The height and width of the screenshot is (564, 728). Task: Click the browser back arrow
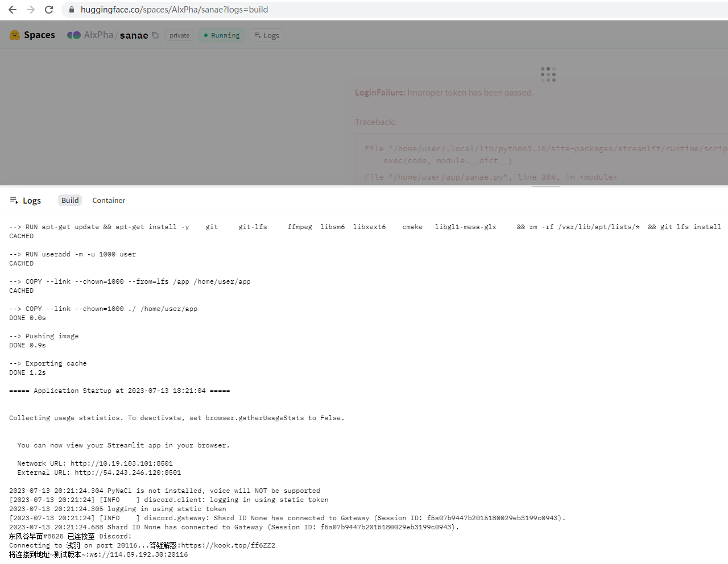pyautogui.click(x=12, y=9)
